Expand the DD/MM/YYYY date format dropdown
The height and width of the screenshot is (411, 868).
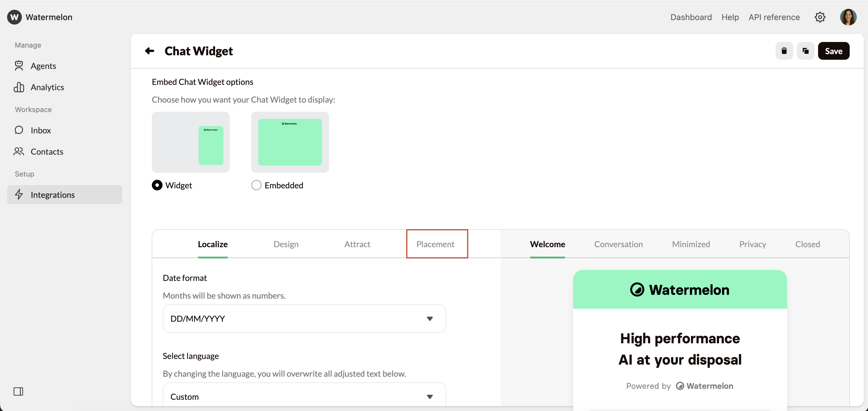(304, 319)
